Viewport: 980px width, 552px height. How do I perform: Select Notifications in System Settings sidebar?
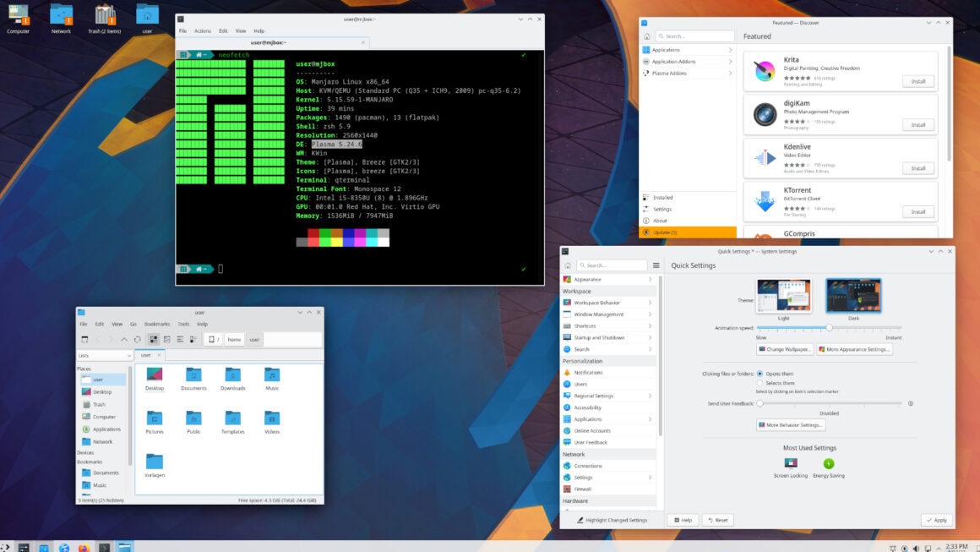point(592,372)
